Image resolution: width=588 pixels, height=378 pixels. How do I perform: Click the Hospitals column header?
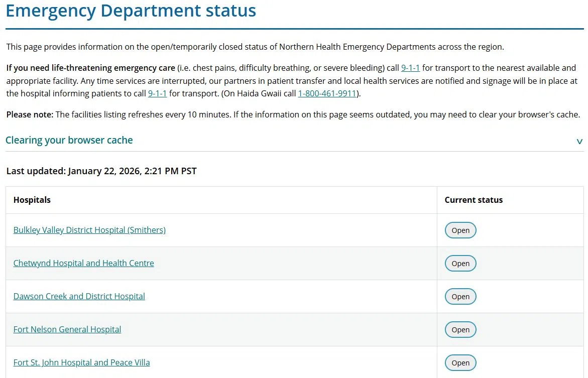[x=32, y=200]
